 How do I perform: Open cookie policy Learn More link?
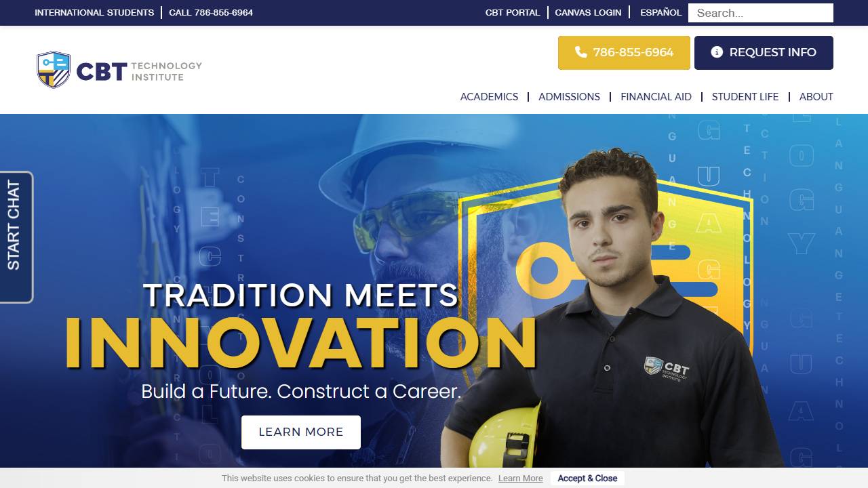pos(521,479)
